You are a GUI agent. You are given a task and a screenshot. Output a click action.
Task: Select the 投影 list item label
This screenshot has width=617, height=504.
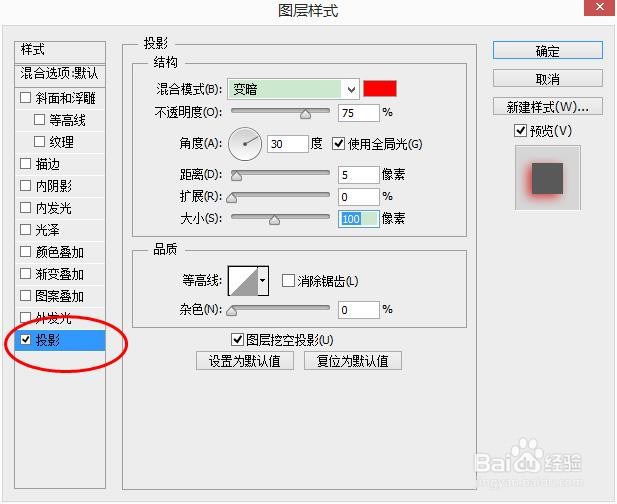tap(48, 340)
